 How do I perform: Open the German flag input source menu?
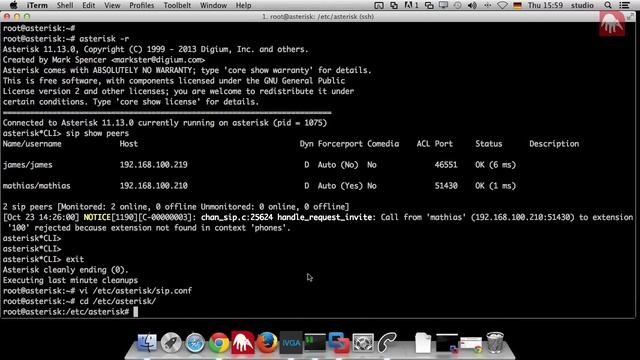tap(518, 5)
